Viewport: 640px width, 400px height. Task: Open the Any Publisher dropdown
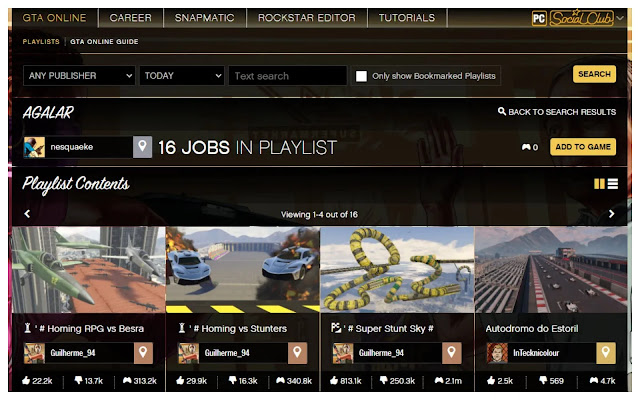(x=79, y=76)
